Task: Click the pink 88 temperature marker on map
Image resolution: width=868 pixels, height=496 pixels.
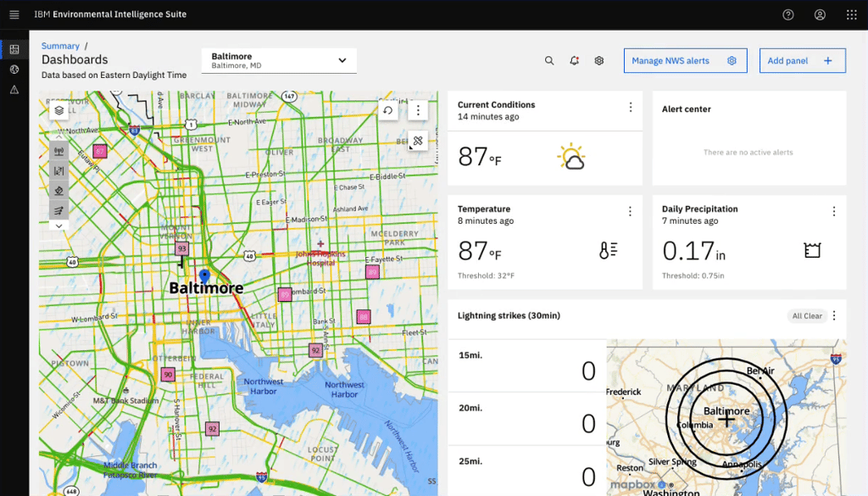Action: (x=363, y=317)
